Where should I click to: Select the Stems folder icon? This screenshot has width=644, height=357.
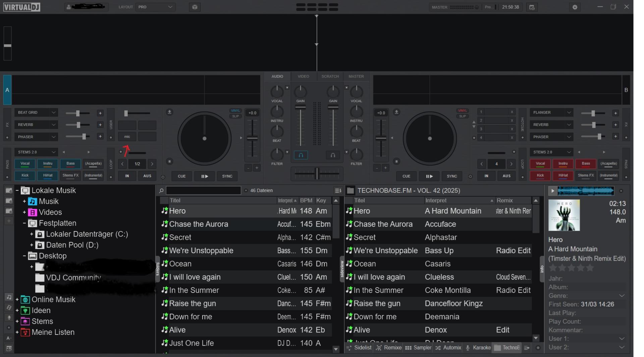point(25,321)
